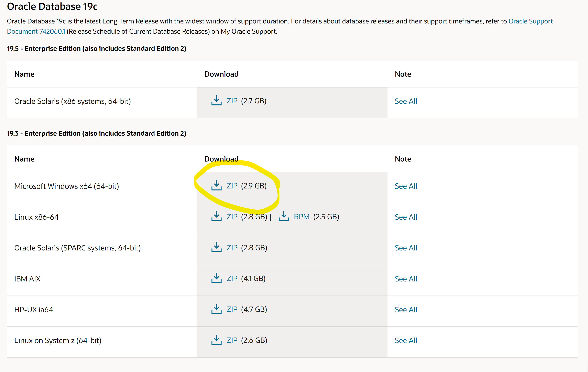Open See All note for HP-UX ia64
Viewport: 588px width, 372px height.
pos(406,310)
